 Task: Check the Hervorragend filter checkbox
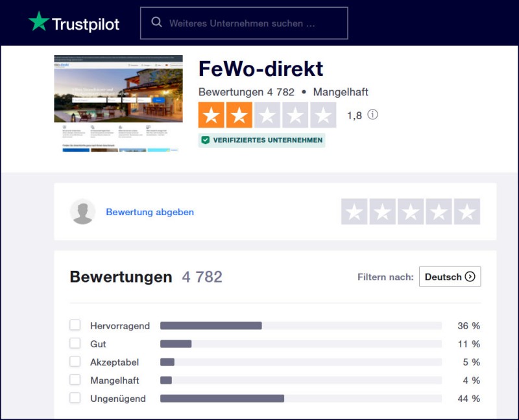tap(75, 325)
